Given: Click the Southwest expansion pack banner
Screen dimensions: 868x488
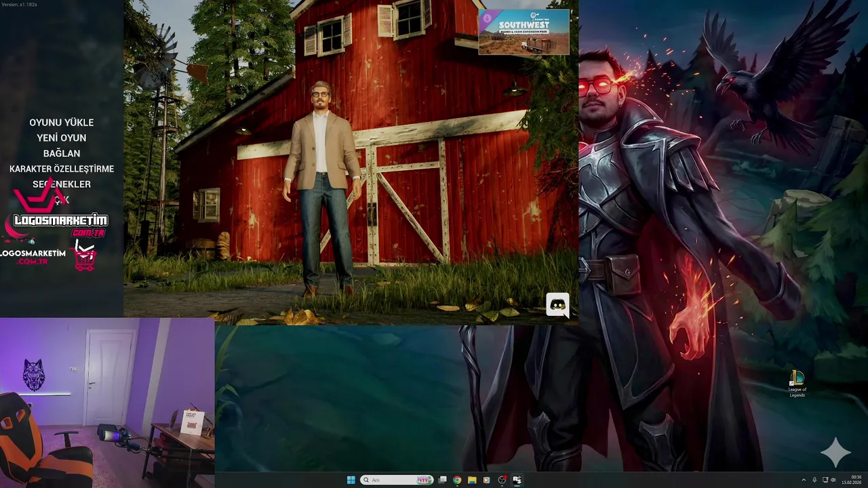Looking at the screenshot, I should pyautogui.click(x=524, y=31).
